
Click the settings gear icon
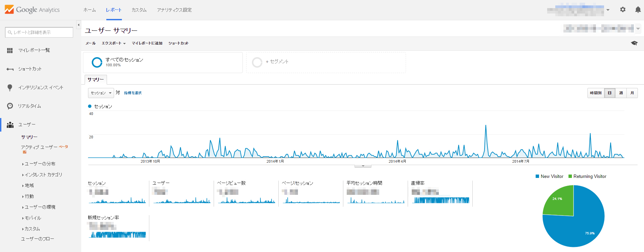623,10
